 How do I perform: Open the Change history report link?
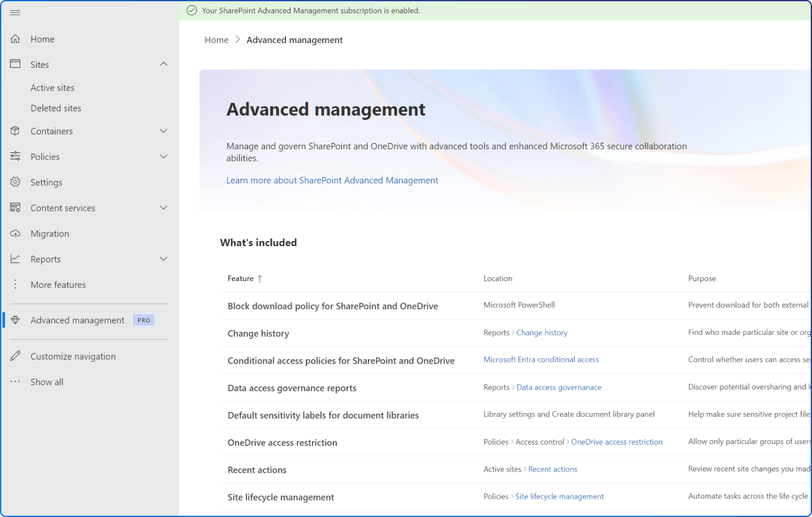tap(541, 332)
